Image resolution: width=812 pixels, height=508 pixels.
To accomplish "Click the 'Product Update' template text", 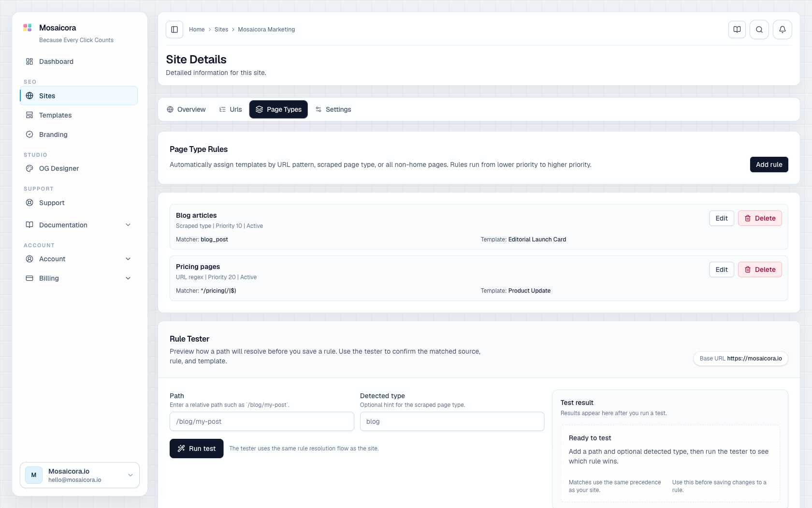I will pos(529,291).
